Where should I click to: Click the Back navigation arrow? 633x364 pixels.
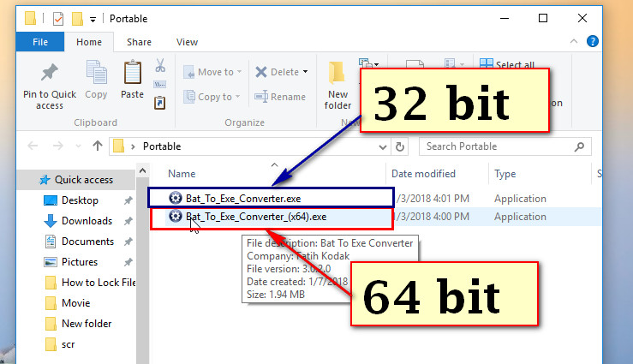pos(33,146)
